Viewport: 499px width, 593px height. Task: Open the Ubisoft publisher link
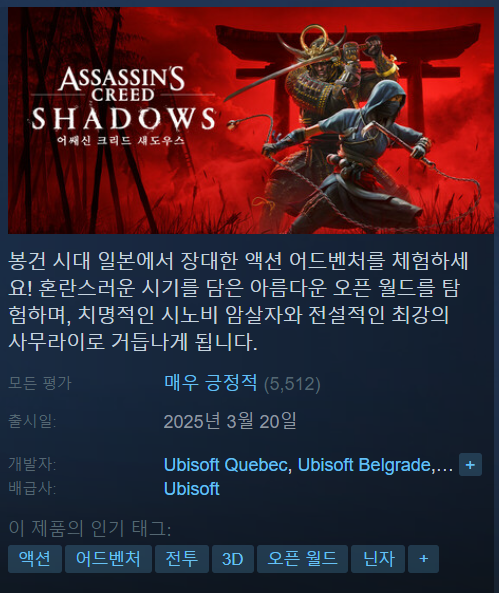[191, 489]
